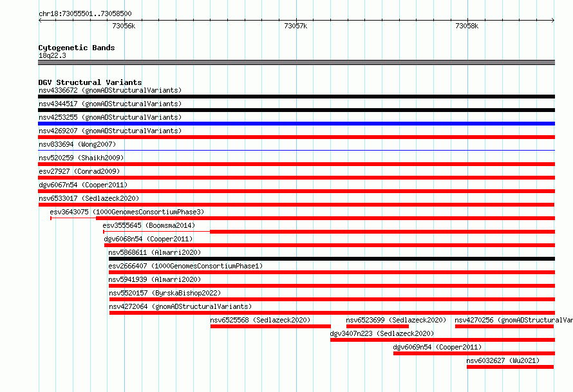Click the red bar for nsv5941939

pos(332,286)
